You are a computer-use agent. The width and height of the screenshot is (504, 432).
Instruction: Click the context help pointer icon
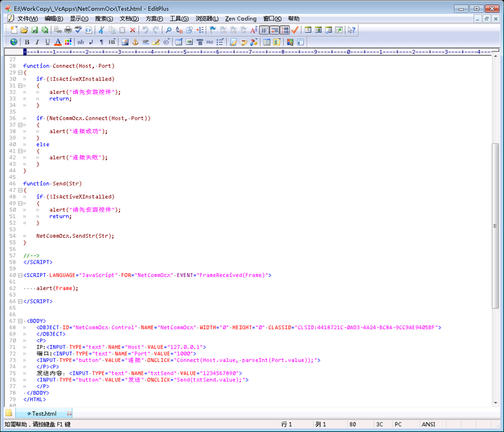(x=352, y=30)
